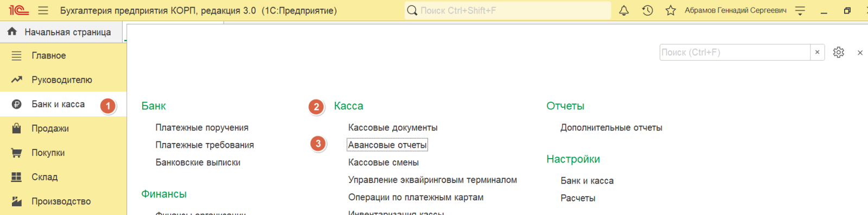Click the home icon on Начальная страница
Screen dimensions: 868x215
[12, 31]
